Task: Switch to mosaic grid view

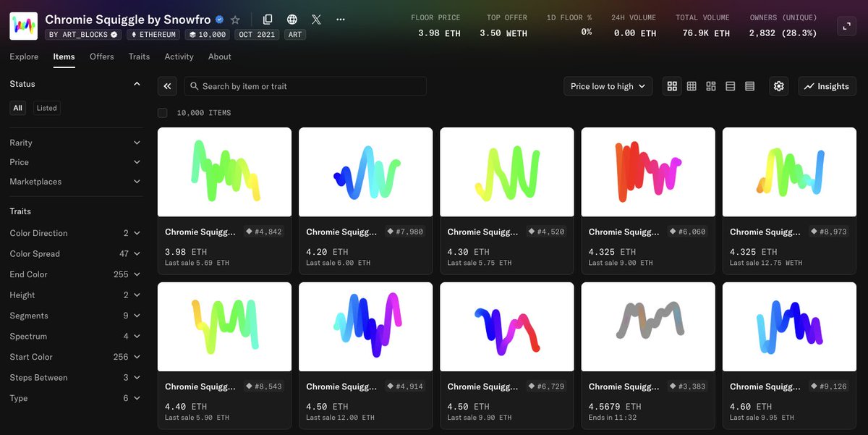Action: pyautogui.click(x=711, y=86)
